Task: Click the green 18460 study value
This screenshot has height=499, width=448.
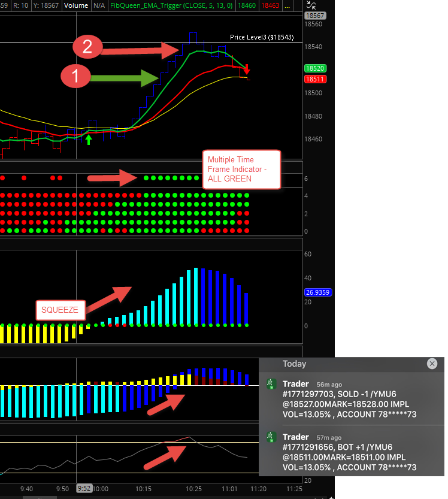Action: 247,5
